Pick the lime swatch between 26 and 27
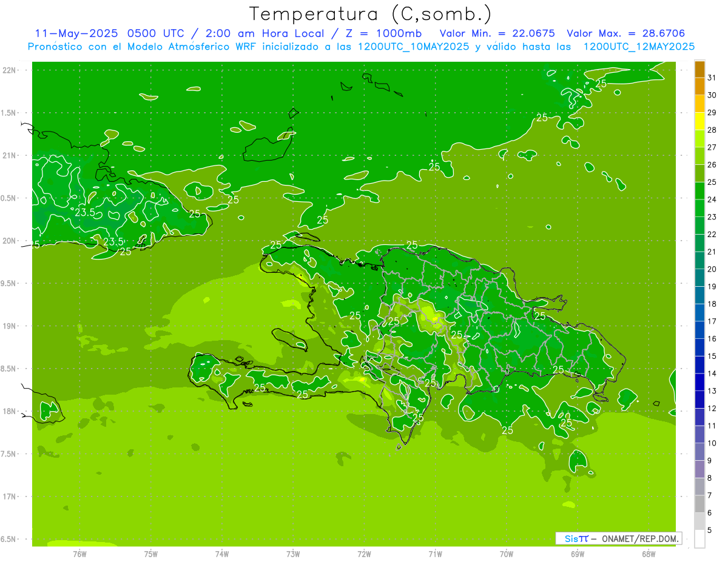 tap(699, 156)
